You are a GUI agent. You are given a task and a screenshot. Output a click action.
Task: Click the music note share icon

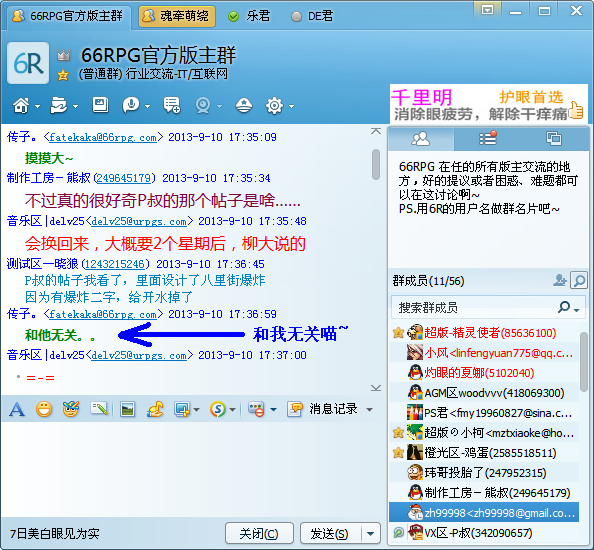(155, 409)
